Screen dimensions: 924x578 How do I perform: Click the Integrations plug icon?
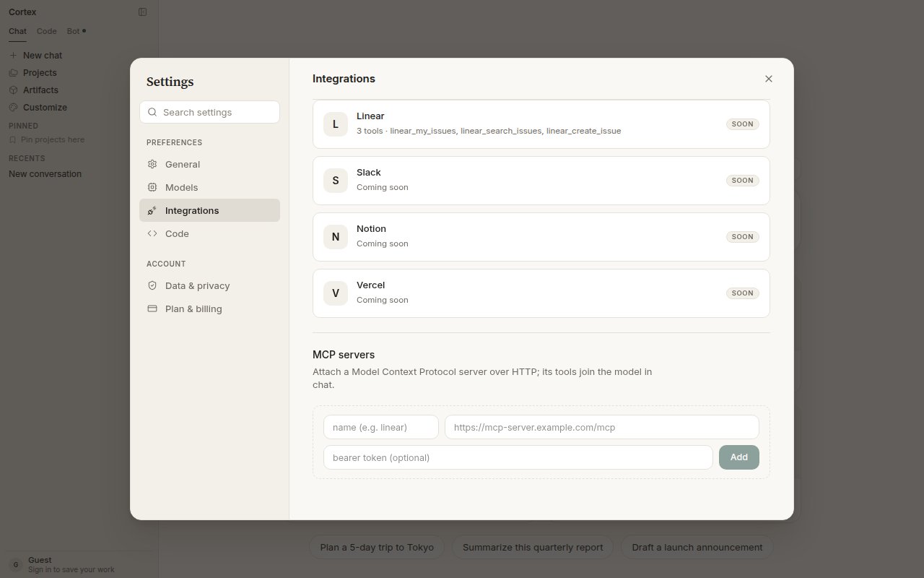[152, 210]
